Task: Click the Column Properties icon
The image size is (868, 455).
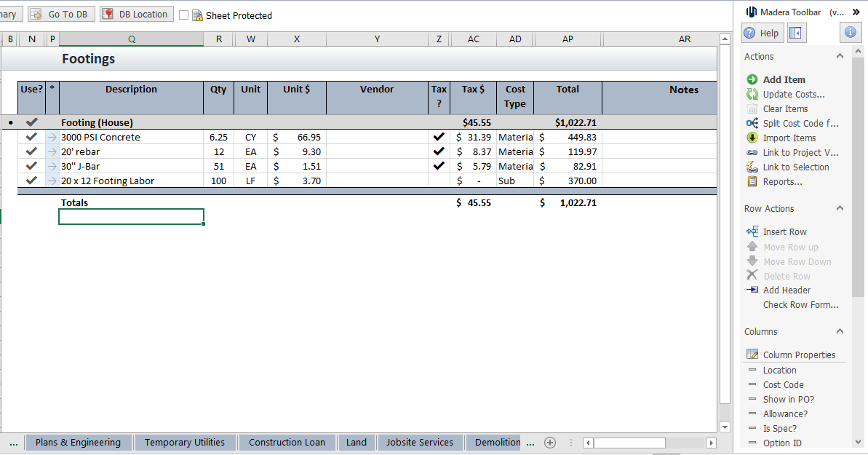Action: click(x=752, y=354)
